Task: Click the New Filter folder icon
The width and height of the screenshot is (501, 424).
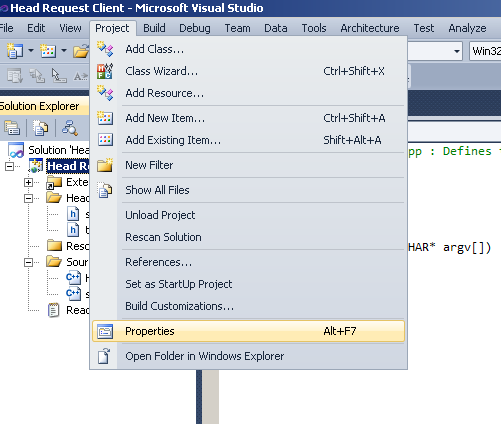Action: [105, 165]
